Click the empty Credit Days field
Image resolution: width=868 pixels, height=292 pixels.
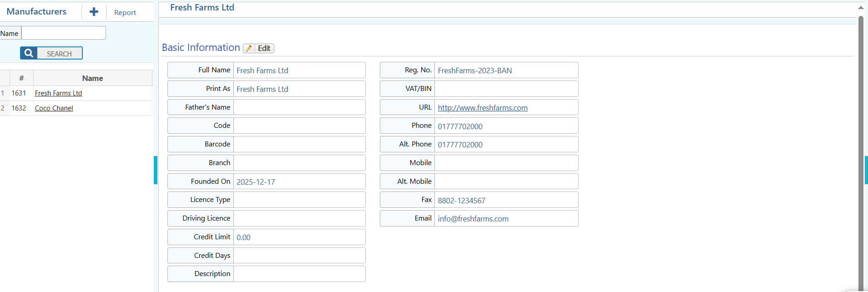click(299, 256)
